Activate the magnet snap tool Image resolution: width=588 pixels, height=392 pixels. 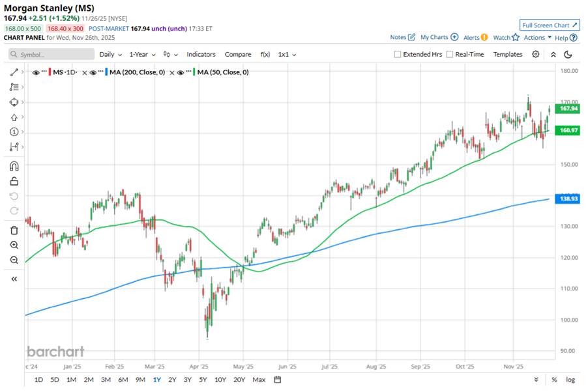(14, 166)
